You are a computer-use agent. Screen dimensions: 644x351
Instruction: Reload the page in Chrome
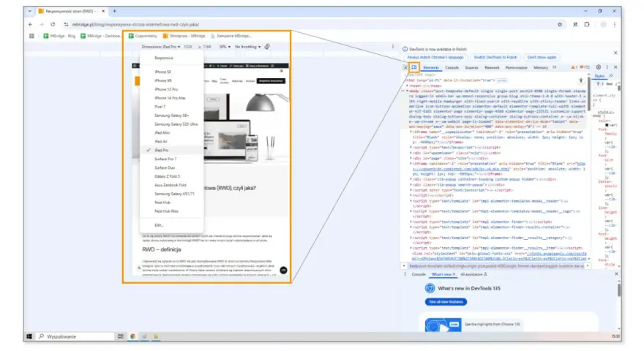(53, 25)
